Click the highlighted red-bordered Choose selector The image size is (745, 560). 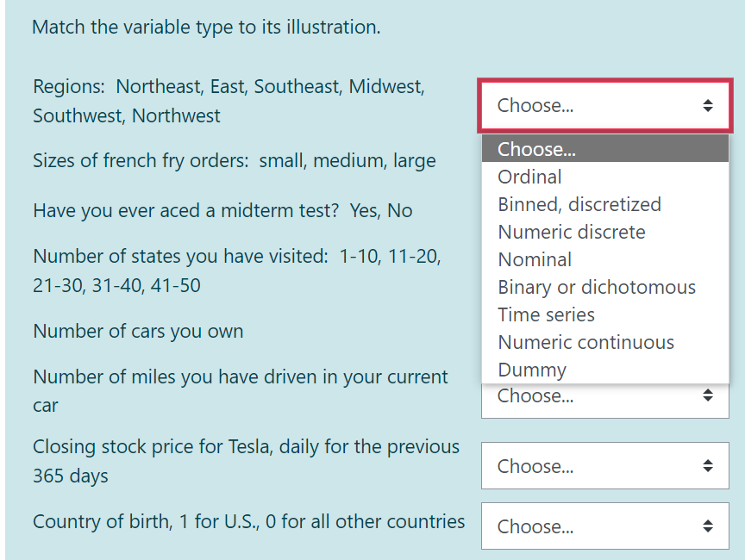tap(604, 105)
